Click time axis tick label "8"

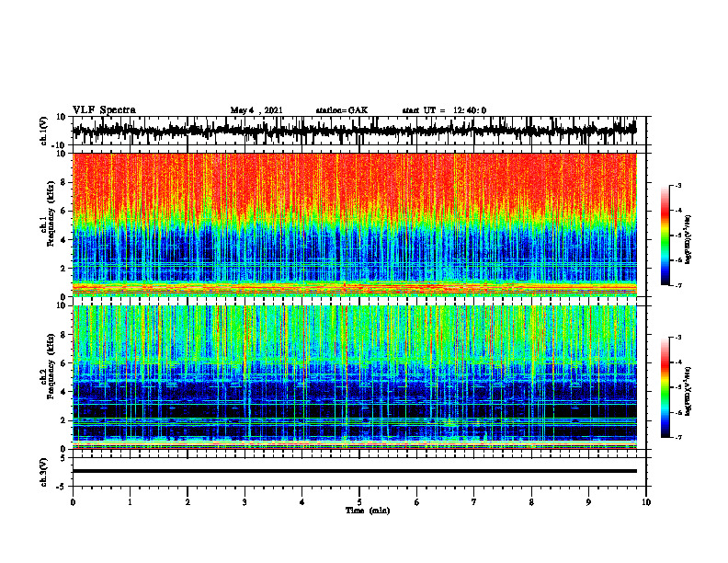point(531,502)
